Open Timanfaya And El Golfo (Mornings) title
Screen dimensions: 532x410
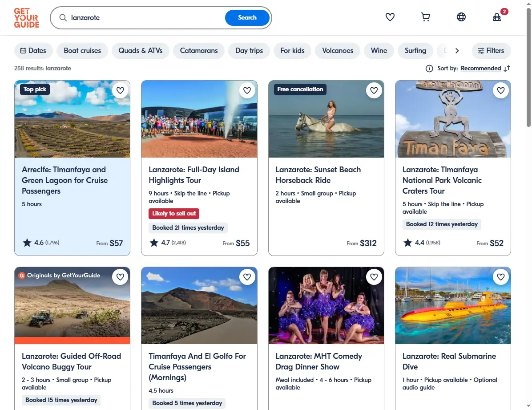[x=197, y=367]
